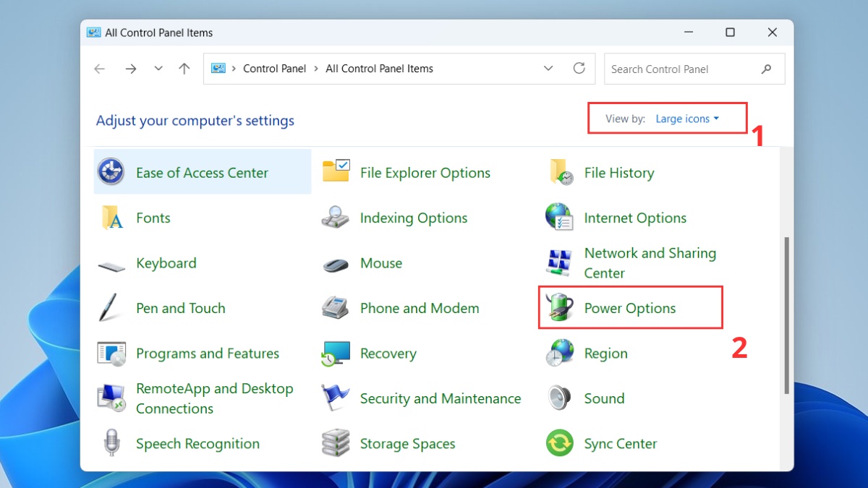Open the File Explorer Options folder icon
868x488 pixels.
point(336,172)
